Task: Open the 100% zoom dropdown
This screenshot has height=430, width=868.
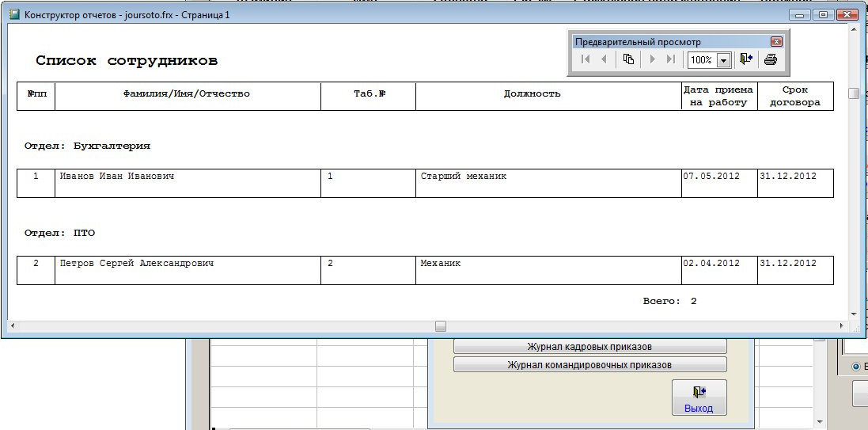Action: (722, 60)
